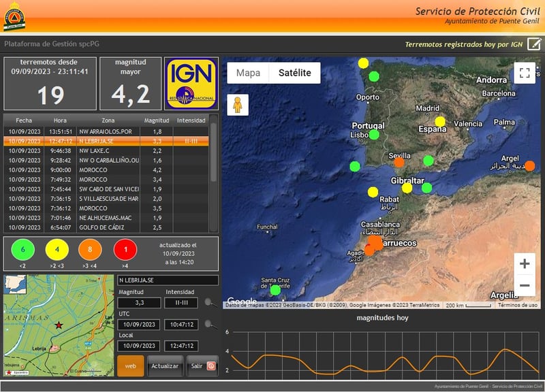Exit with the Salir button
Screen dimensions: 545x392
(202, 366)
